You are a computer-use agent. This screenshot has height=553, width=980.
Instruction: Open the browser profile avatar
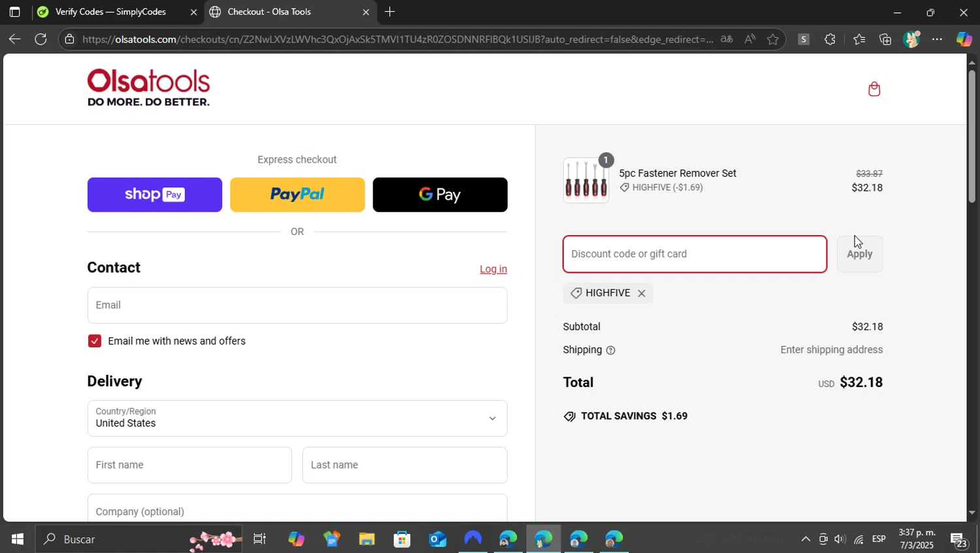tap(911, 39)
